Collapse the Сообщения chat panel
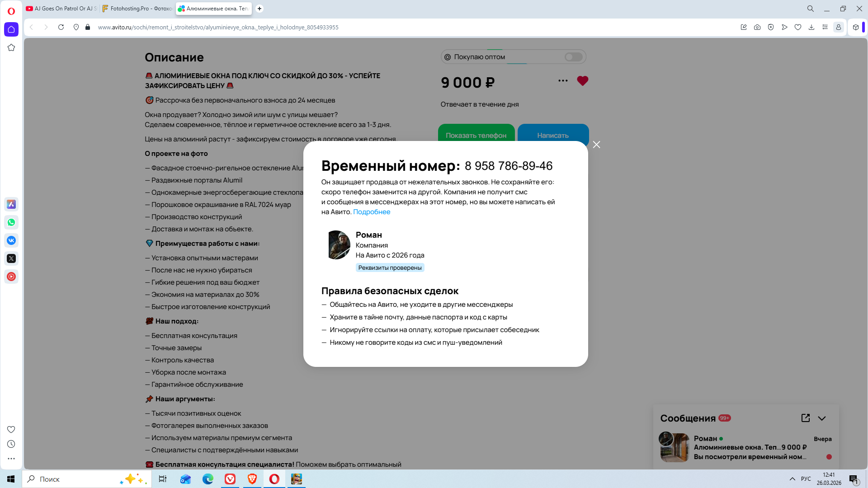Viewport: 868px width, 488px height. click(821, 418)
